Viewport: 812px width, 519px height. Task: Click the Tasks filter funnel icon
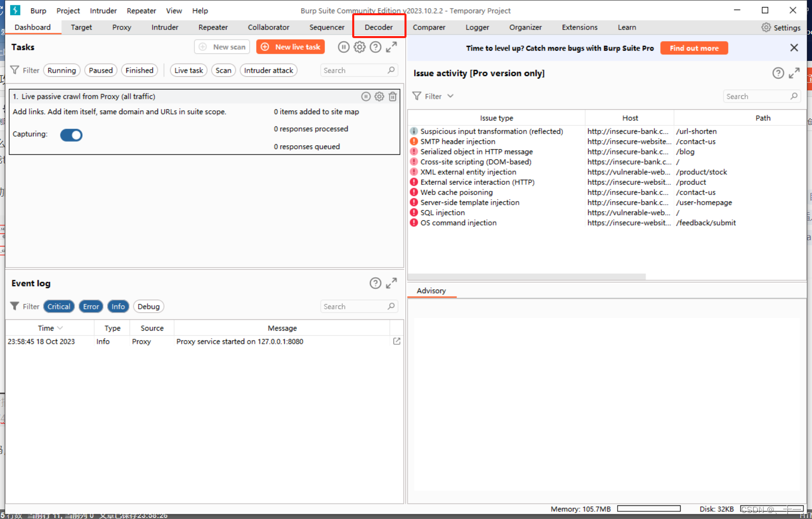pyautogui.click(x=15, y=70)
